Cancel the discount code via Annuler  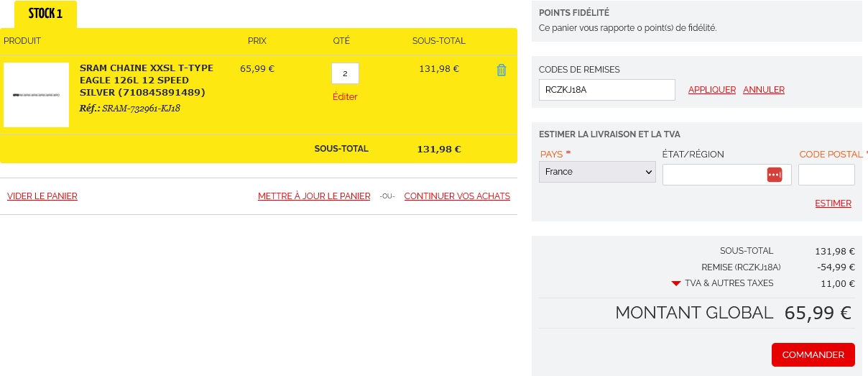coord(764,90)
